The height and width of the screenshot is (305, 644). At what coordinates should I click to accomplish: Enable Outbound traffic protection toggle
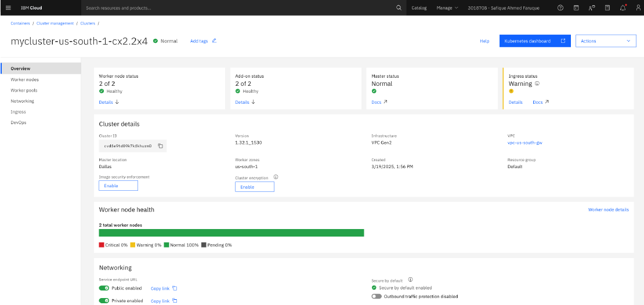(376, 296)
